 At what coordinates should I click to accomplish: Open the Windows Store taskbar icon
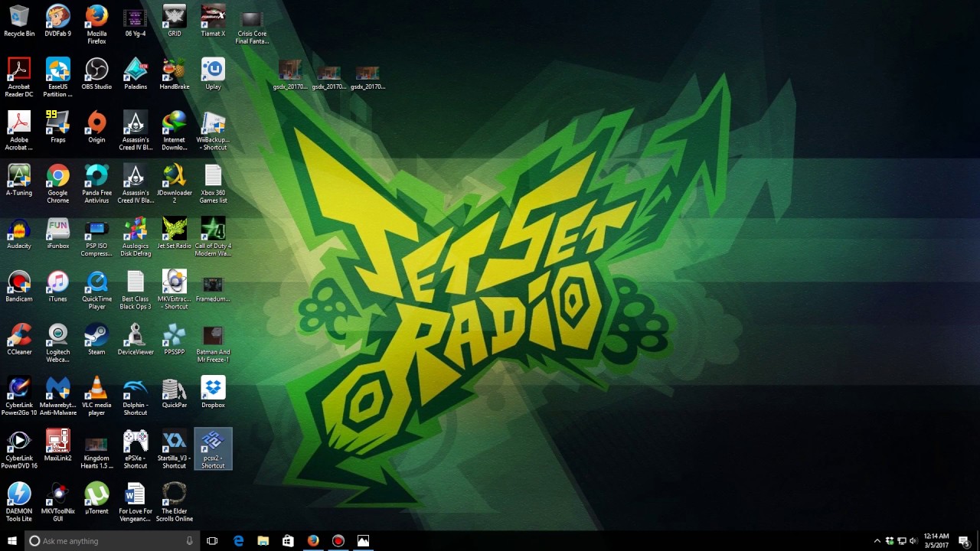[x=288, y=541]
